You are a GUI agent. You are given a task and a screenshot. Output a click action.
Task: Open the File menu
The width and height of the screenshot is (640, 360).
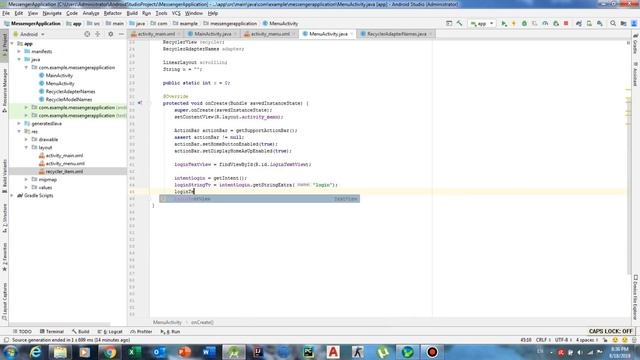pos(6,13)
